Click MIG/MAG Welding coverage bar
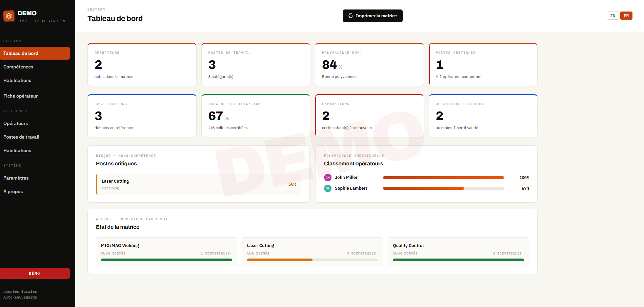 [166, 260]
